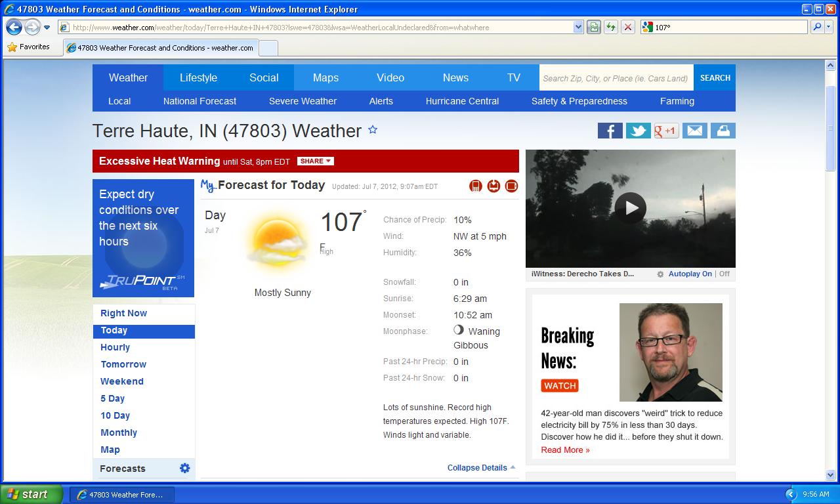Click scrollbar down arrow
The width and height of the screenshot is (840, 504).
(830, 474)
